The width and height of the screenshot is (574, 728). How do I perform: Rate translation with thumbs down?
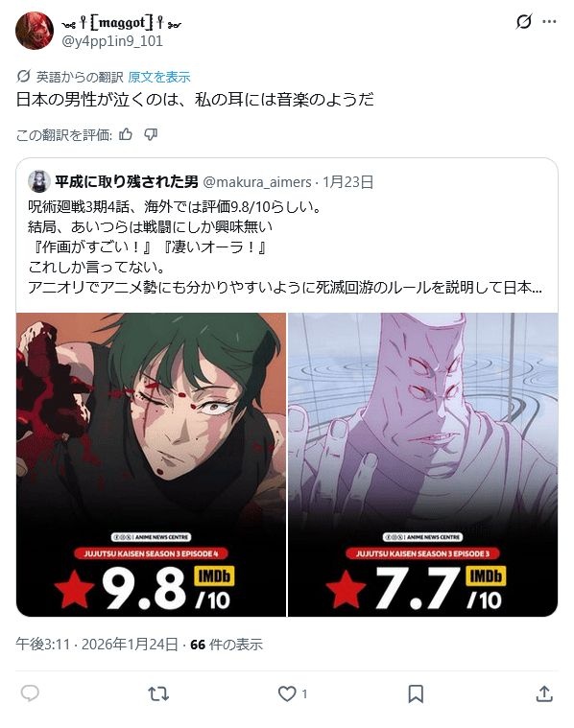click(151, 134)
